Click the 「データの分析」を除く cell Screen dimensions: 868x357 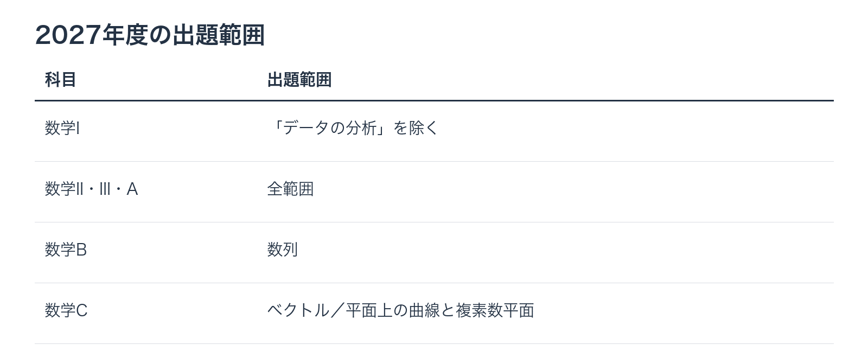point(353,128)
